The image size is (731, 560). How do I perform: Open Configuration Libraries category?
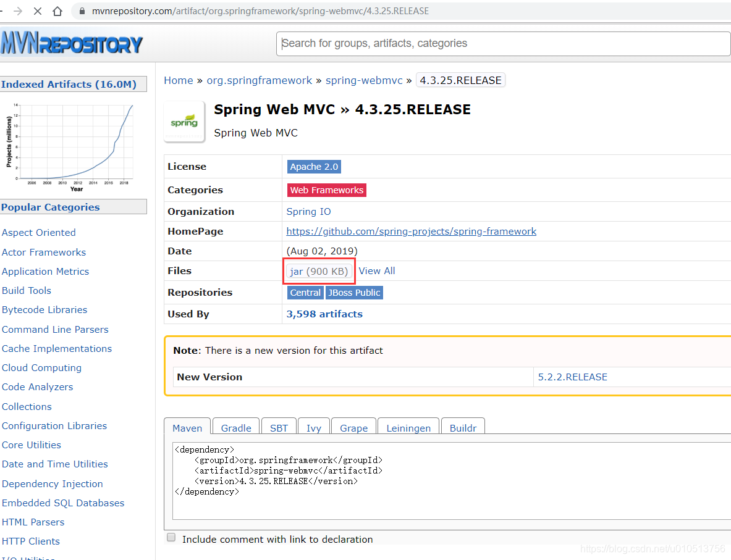click(x=54, y=426)
